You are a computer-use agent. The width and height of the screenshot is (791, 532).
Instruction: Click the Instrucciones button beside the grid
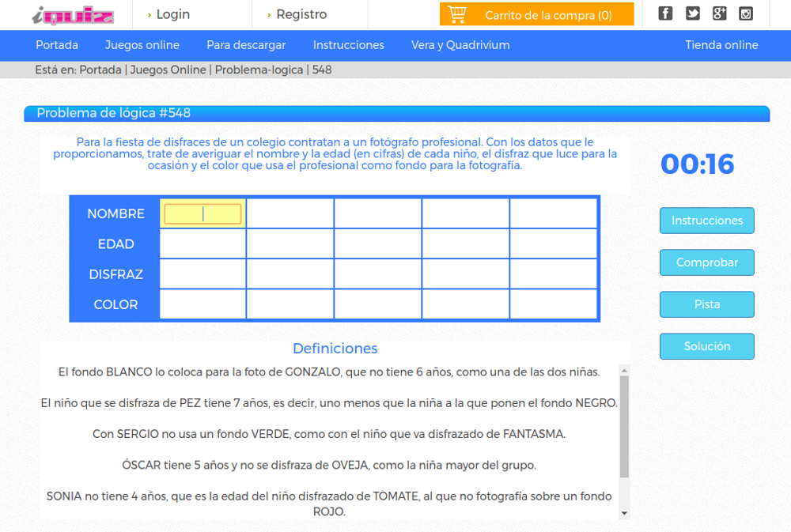706,221
